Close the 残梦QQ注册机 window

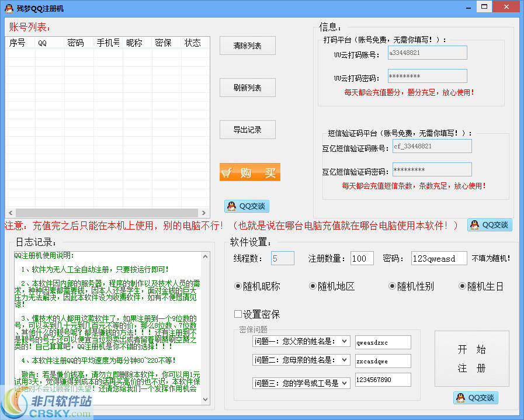coord(506,6)
